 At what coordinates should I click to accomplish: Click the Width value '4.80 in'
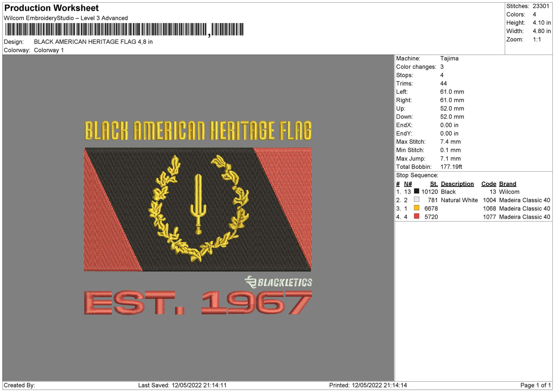click(542, 31)
